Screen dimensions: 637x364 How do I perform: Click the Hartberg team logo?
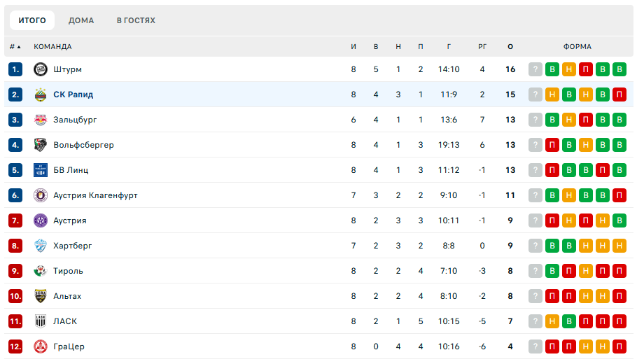[40, 246]
